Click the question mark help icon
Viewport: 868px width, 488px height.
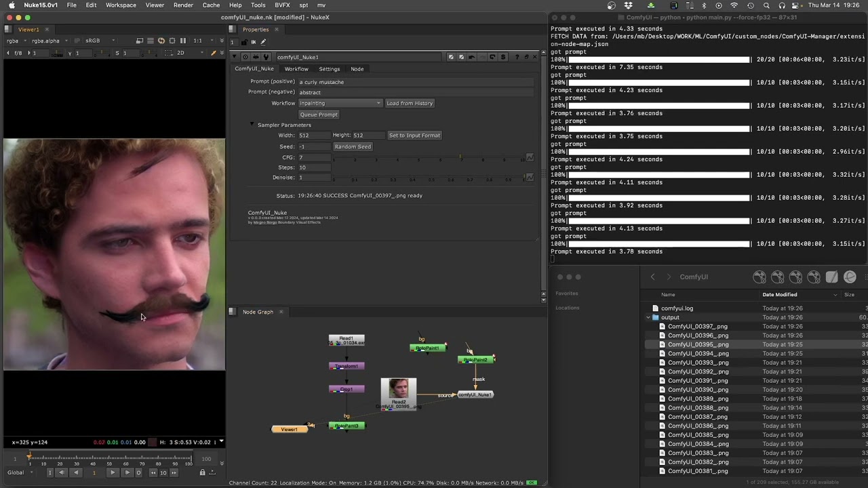pyautogui.click(x=517, y=57)
